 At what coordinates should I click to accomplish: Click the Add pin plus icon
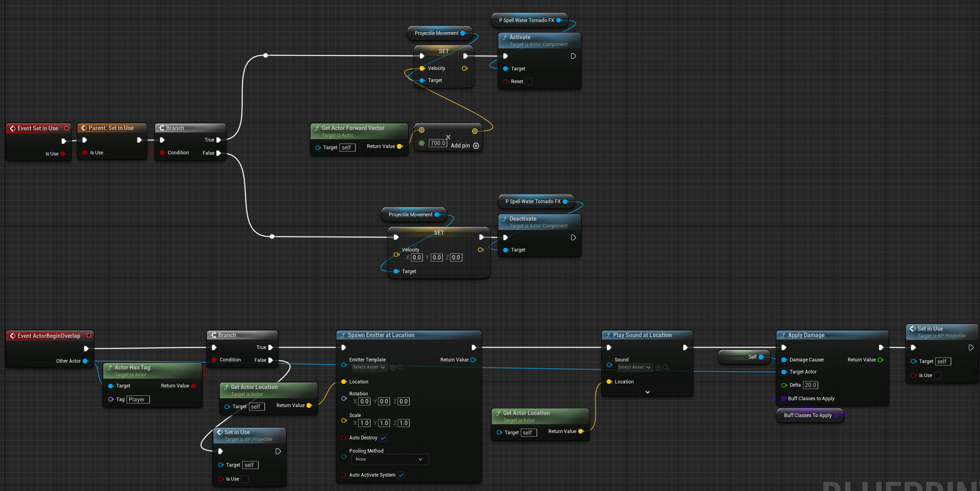476,146
